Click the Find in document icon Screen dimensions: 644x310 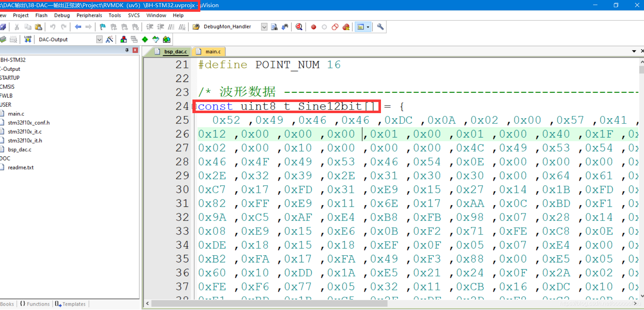coord(274,27)
